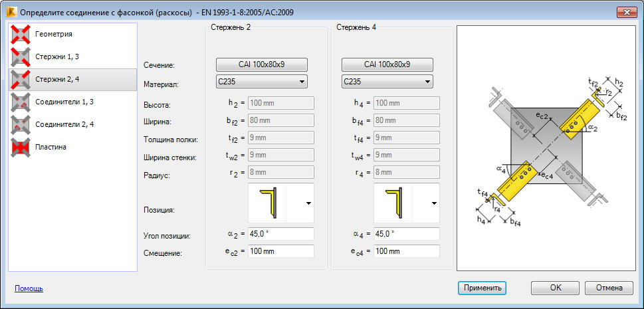Screen dimensions: 644x309
Task: Click the bf2 width field
Action: point(281,120)
